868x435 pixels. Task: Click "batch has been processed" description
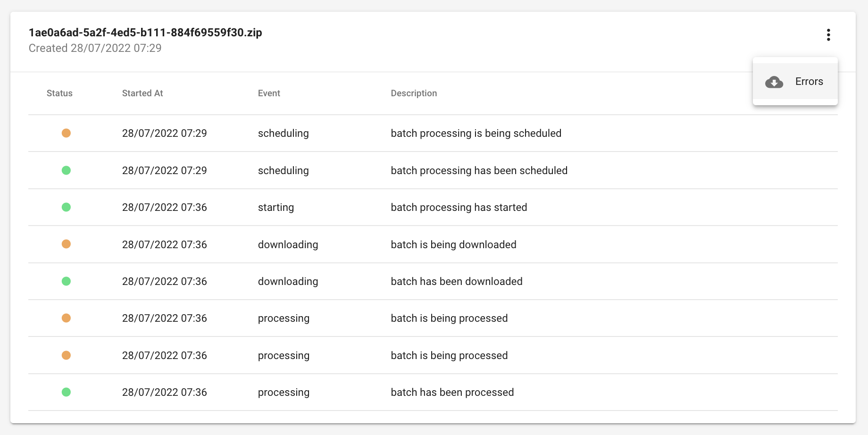(452, 393)
